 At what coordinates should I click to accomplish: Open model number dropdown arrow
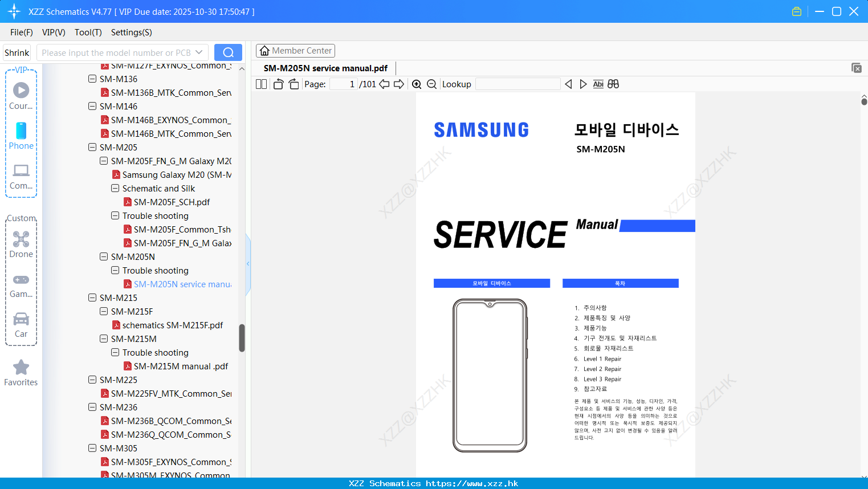click(x=199, y=52)
